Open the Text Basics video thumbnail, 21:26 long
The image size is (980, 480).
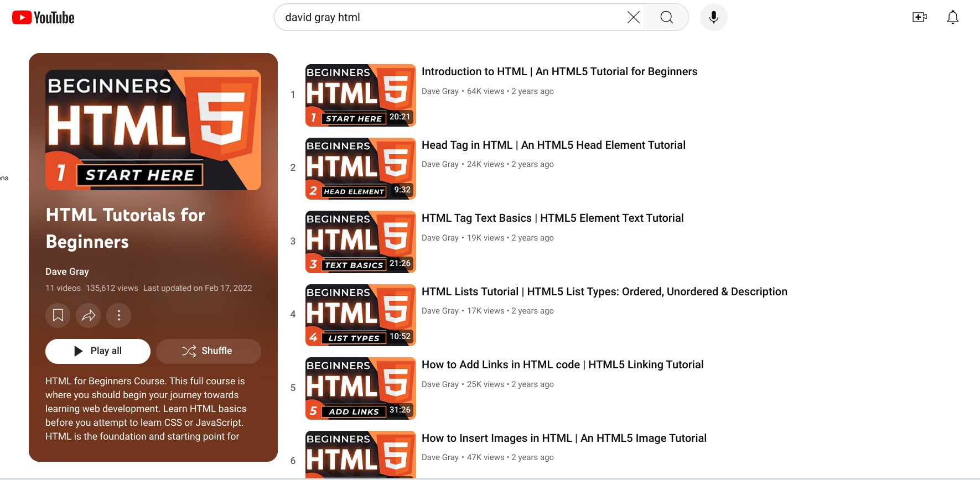[361, 242]
